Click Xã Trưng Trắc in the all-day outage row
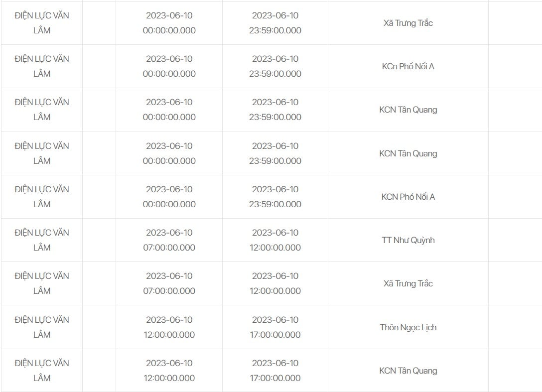Image resolution: width=542 pixels, height=392 pixels. point(408,23)
